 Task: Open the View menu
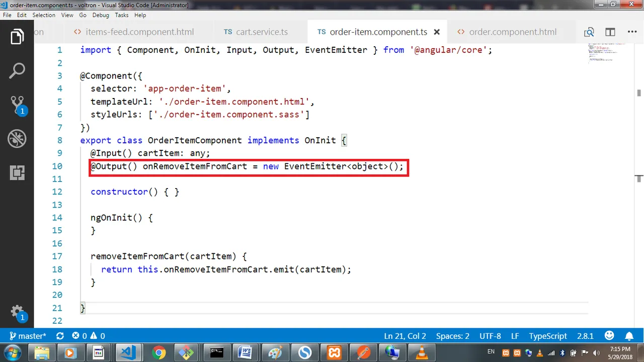pyautogui.click(x=67, y=15)
